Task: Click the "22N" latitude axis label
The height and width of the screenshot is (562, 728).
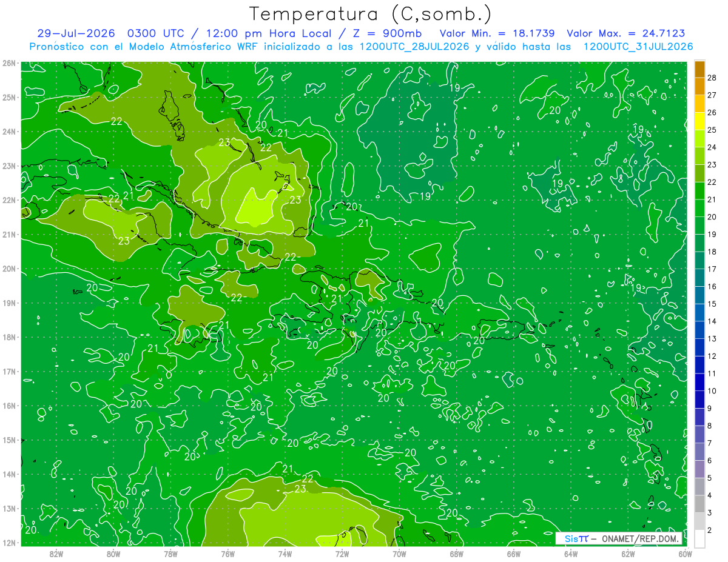Action: tap(8, 200)
